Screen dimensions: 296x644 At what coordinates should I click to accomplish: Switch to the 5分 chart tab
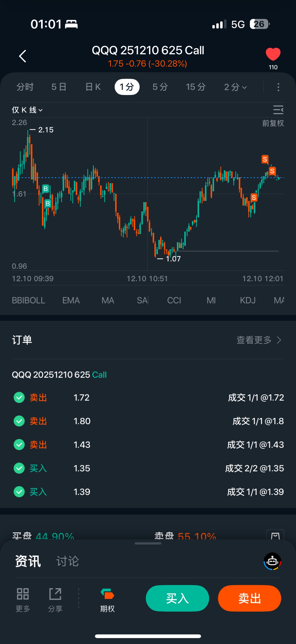[x=160, y=87]
